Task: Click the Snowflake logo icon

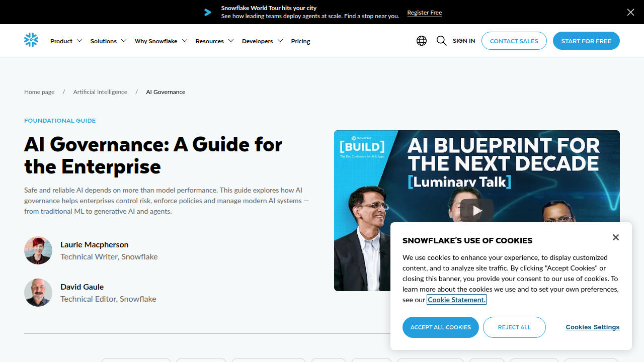Action: point(31,40)
